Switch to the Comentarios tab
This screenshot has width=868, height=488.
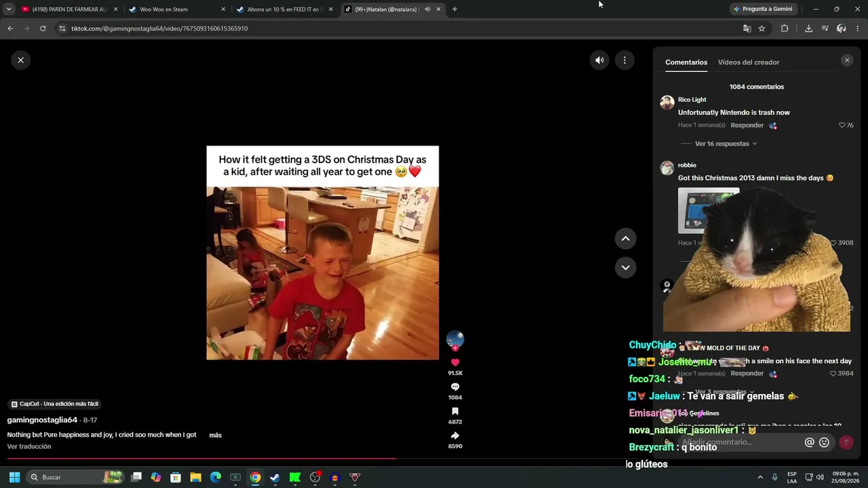click(686, 62)
